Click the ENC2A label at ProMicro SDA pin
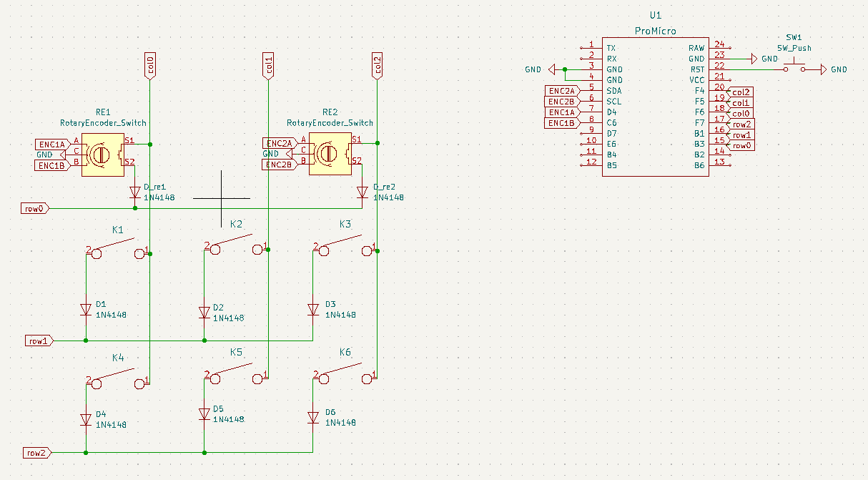This screenshot has width=868, height=480. pyautogui.click(x=562, y=91)
